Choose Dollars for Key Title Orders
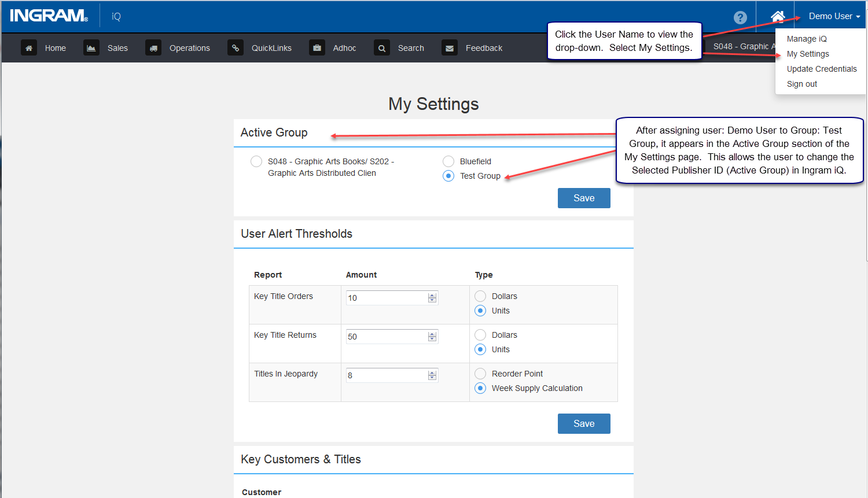Viewport: 868px width, 498px height. 480,296
